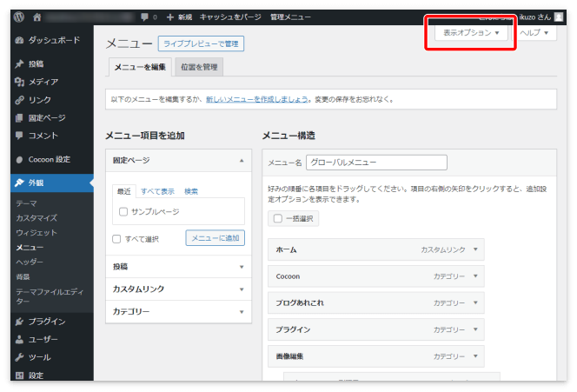The width and height of the screenshot is (577, 392).
Task: Open the カスタマイズ submenu item
Action: click(36, 218)
